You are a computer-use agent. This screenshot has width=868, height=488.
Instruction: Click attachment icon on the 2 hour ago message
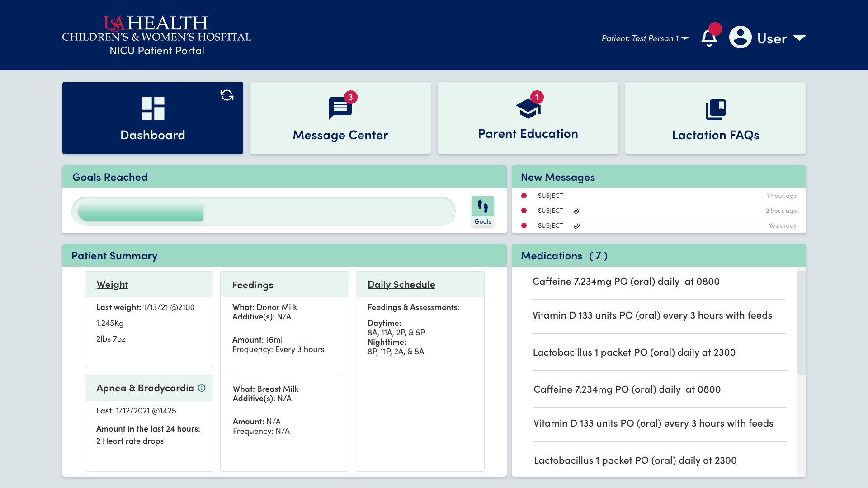(x=577, y=211)
